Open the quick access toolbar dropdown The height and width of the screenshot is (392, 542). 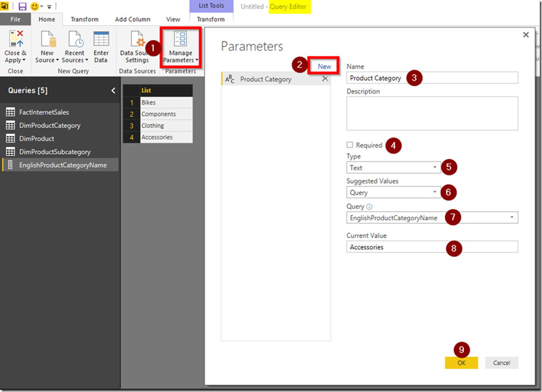(50, 7)
